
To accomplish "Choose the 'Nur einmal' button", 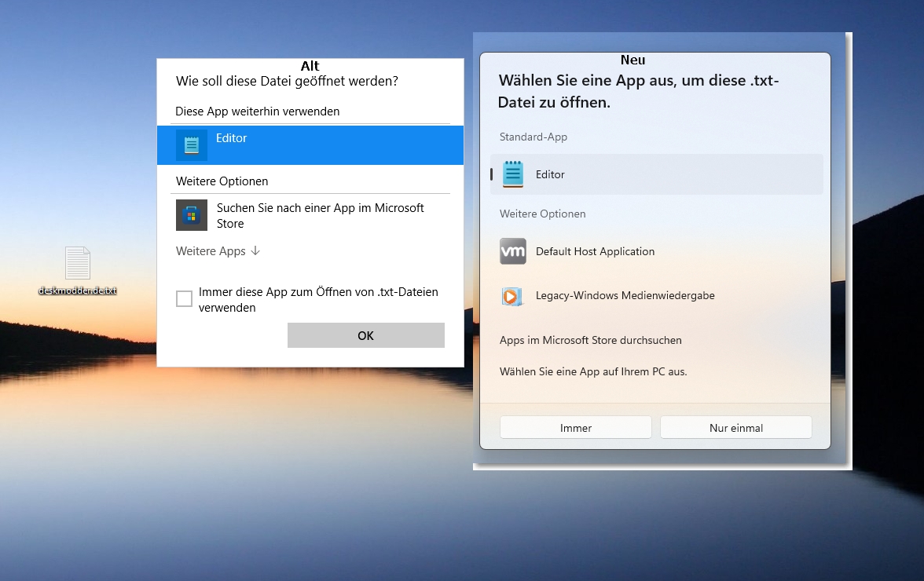I will (x=736, y=428).
